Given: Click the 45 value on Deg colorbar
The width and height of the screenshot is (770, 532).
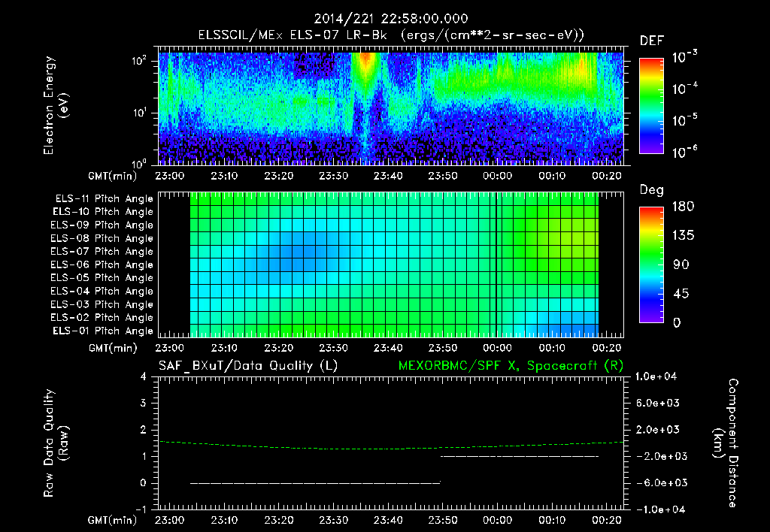Looking at the screenshot, I should pos(681,294).
